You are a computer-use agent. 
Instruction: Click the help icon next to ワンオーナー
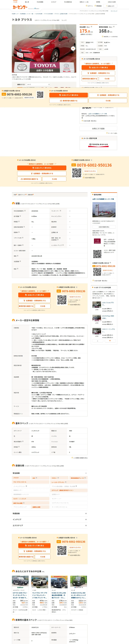60,211
